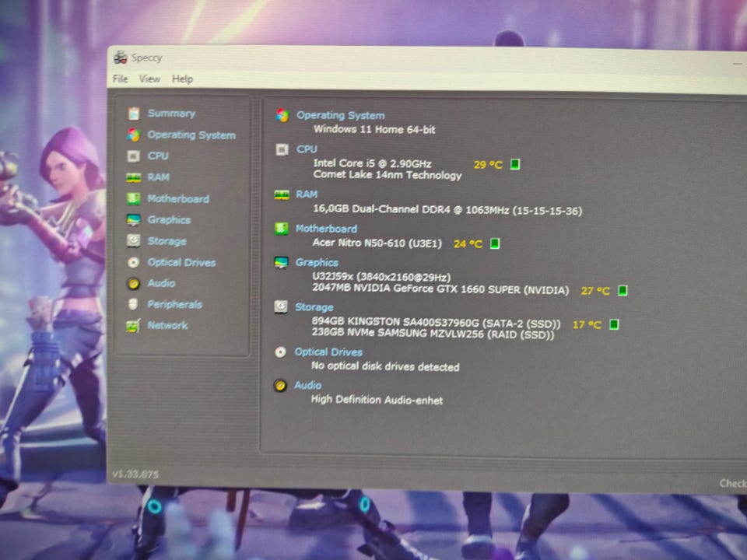Click the Speccy app icon in title bar
The image size is (747, 560).
(120, 58)
